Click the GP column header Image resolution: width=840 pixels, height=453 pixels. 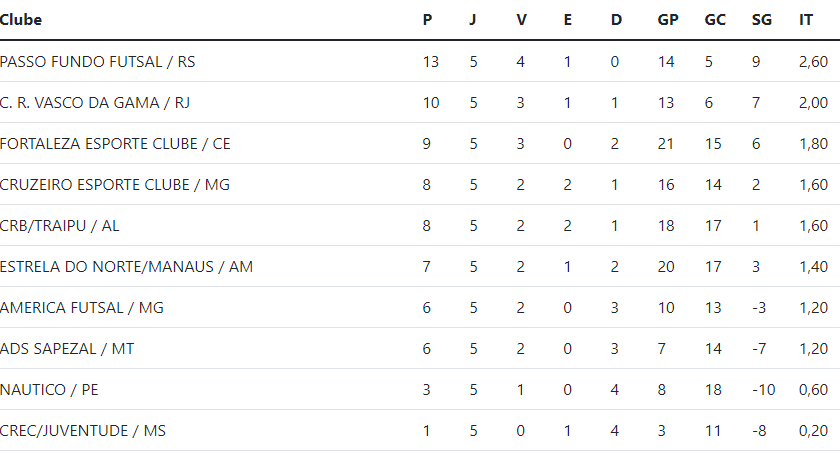(668, 20)
